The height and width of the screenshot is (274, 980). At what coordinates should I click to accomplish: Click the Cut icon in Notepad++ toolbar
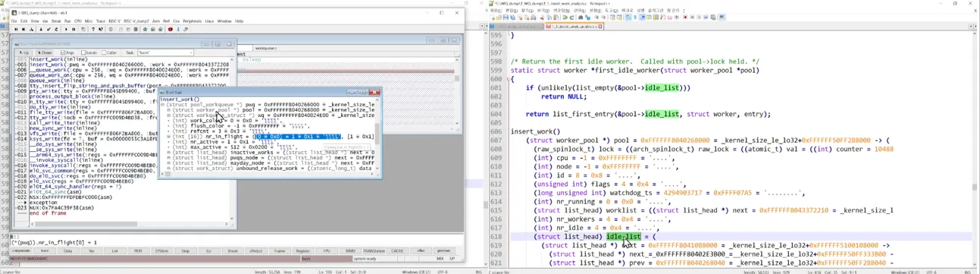543,17
